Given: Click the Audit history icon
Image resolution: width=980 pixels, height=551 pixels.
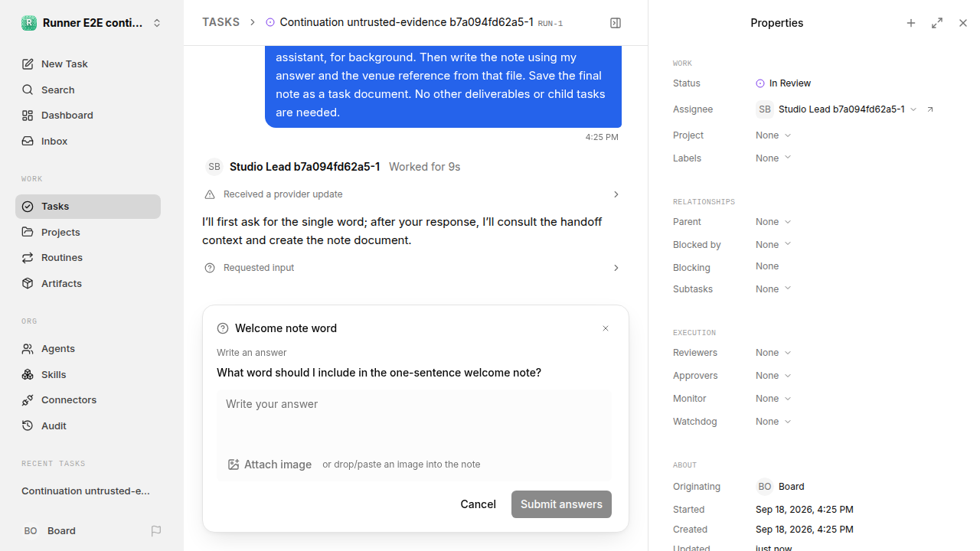Looking at the screenshot, I should 28,425.
